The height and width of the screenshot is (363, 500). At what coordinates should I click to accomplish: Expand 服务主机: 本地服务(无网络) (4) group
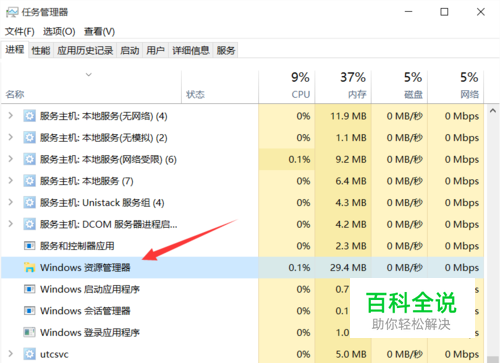(x=11, y=116)
